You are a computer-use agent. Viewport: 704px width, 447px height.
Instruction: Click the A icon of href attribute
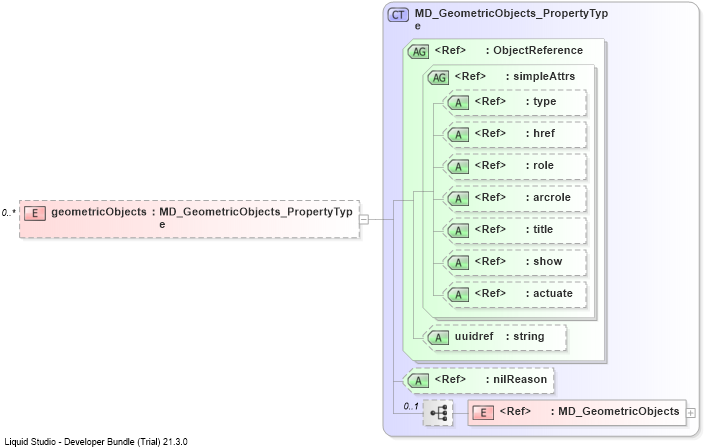pos(458,135)
